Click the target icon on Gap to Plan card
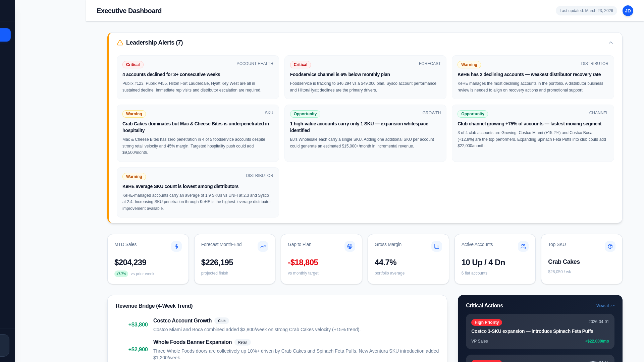 pyautogui.click(x=350, y=246)
